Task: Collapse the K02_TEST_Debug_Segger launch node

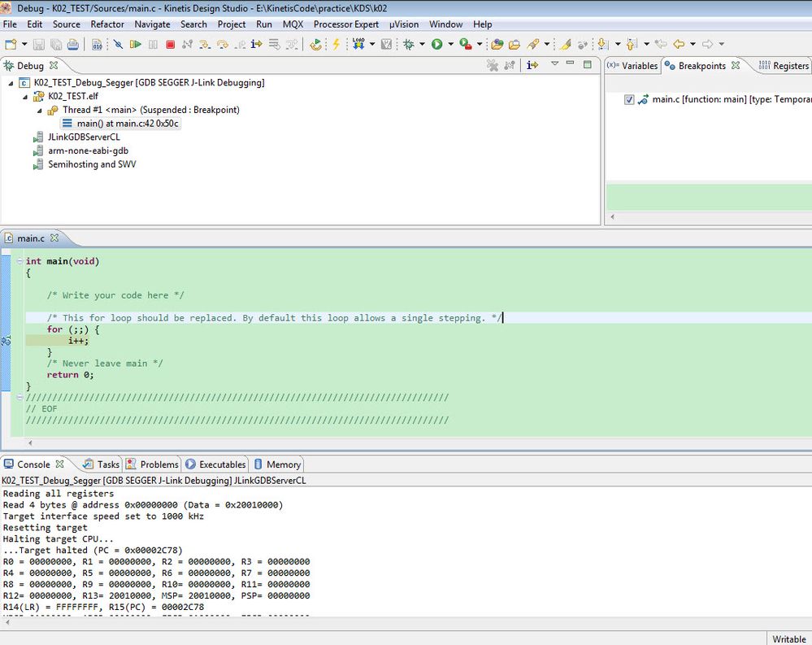Action: tap(11, 83)
